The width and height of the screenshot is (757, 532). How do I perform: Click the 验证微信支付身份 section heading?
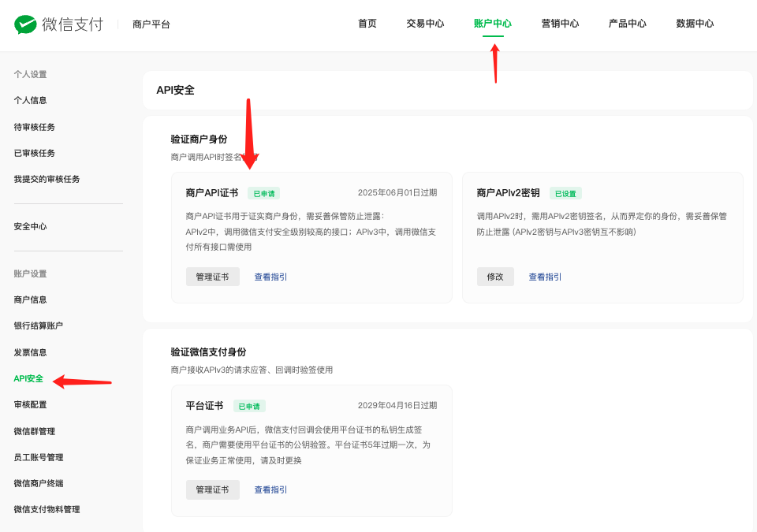coord(208,352)
